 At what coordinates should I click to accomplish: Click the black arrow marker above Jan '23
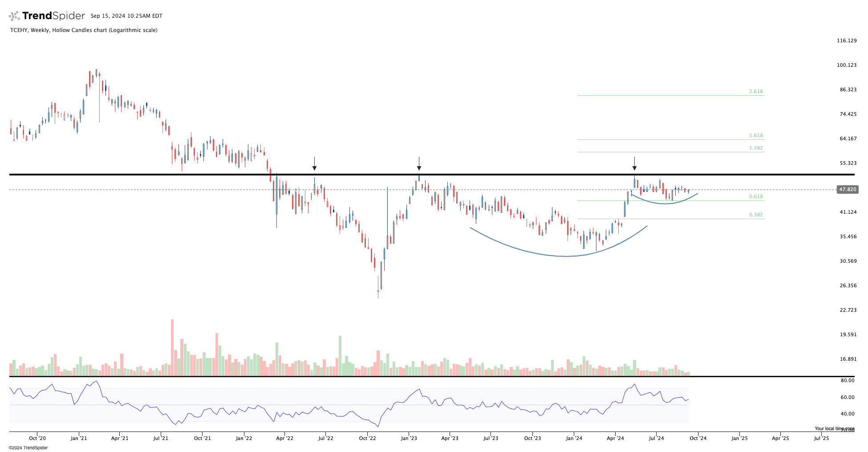[x=419, y=165]
